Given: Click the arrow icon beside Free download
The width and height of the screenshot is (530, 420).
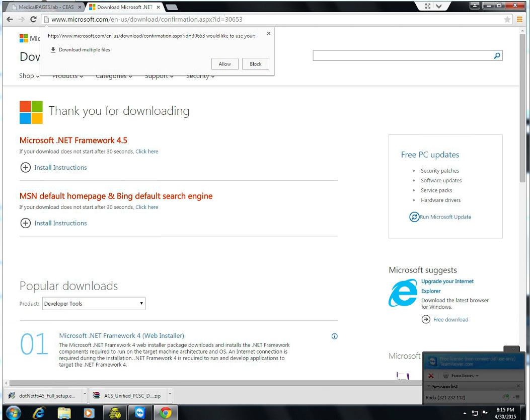Looking at the screenshot, I should [426, 319].
